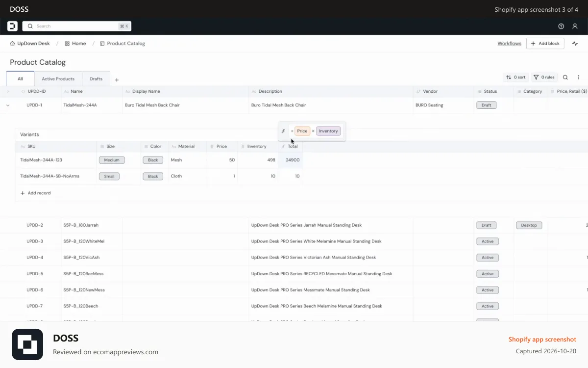
Task: Click the Add block button
Action: (x=545, y=43)
